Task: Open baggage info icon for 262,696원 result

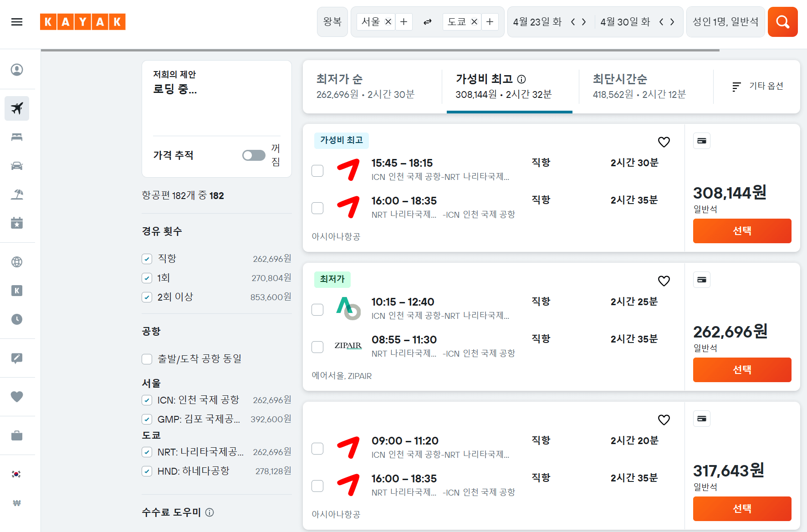Action: click(x=702, y=280)
